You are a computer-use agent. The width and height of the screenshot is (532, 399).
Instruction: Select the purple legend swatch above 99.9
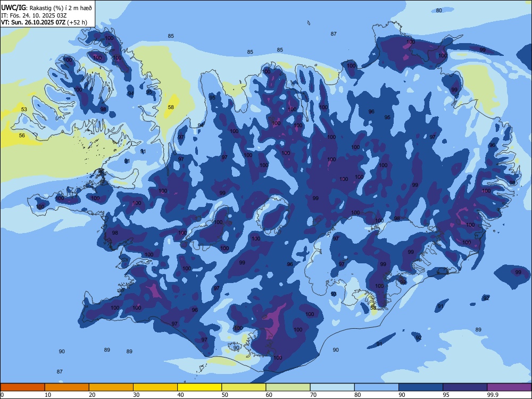pos(509,387)
